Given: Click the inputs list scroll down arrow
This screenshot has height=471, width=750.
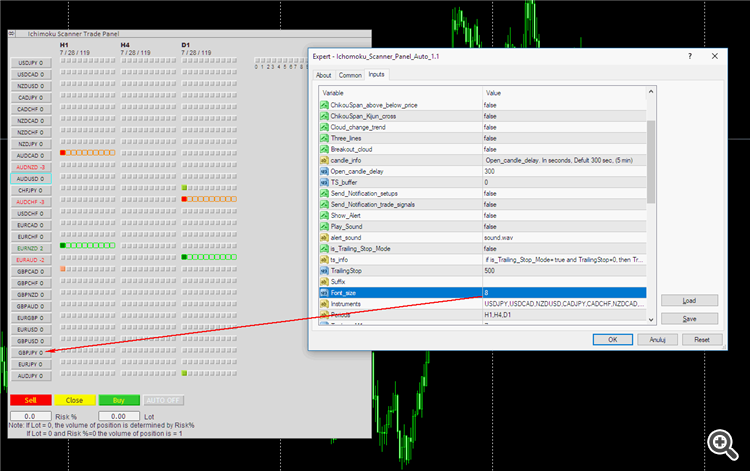Looking at the screenshot, I should (651, 319).
